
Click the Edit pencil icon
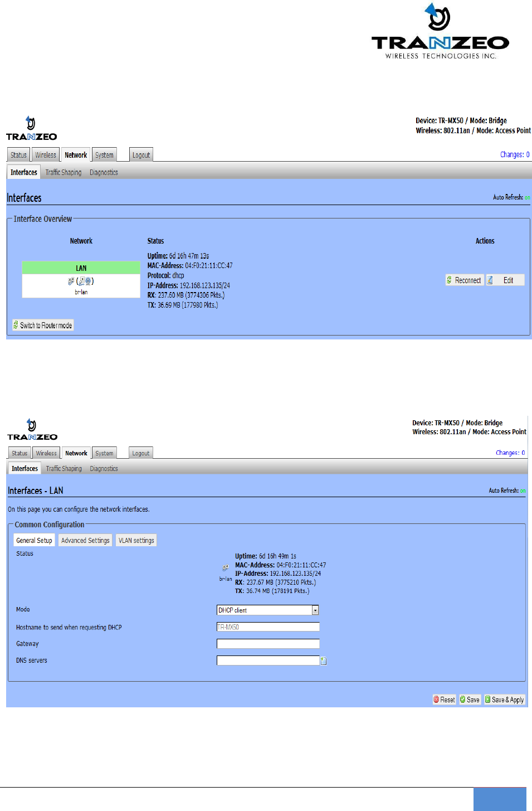point(490,280)
